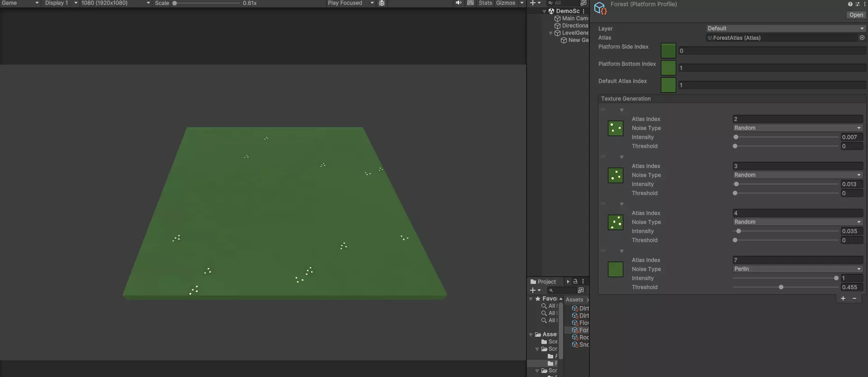Collapse the Atlas Index 3 list entry
Viewport: 868px width, 377px height.
click(x=621, y=157)
